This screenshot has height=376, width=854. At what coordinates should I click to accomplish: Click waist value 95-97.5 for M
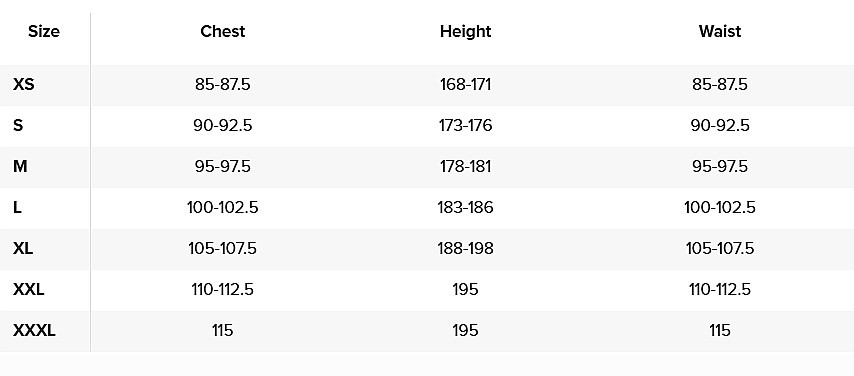pyautogui.click(x=720, y=166)
